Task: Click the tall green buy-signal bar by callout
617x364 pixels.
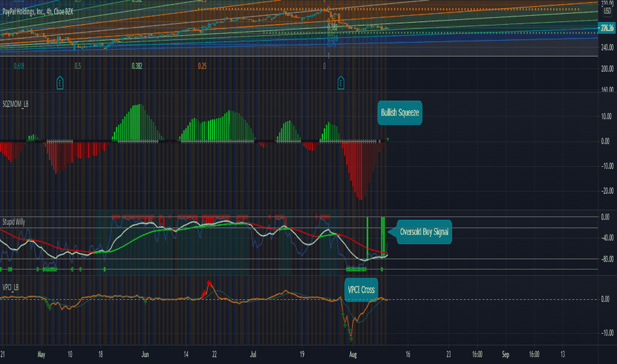Action: tap(383, 236)
